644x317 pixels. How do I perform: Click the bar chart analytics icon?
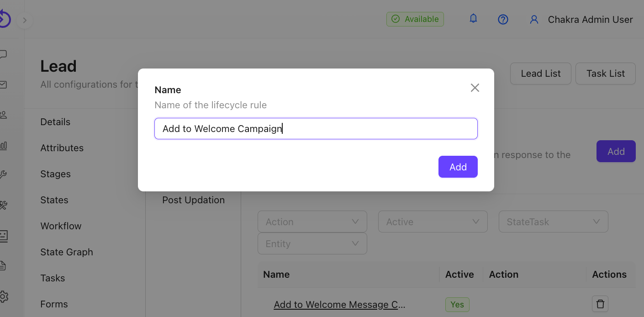[4, 145]
